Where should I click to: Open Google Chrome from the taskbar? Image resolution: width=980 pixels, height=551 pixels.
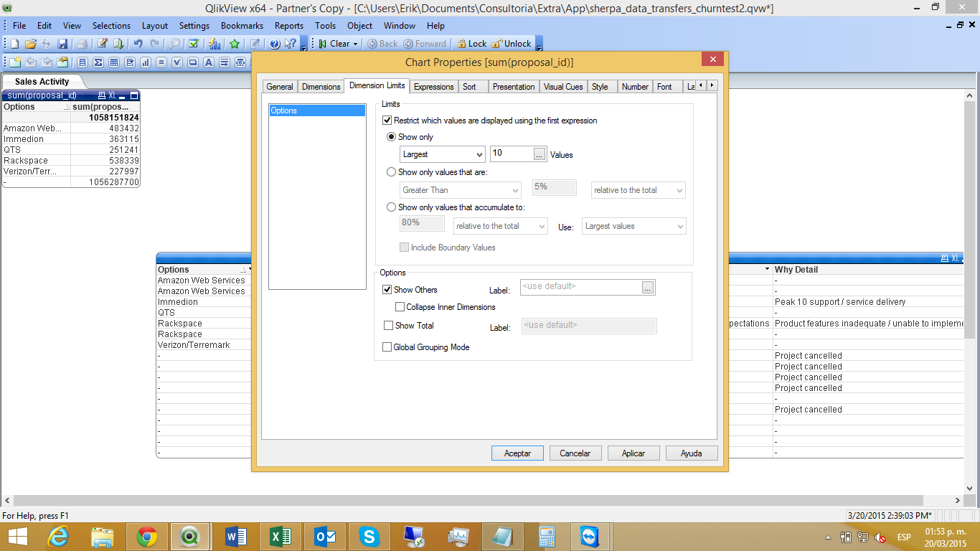point(147,536)
